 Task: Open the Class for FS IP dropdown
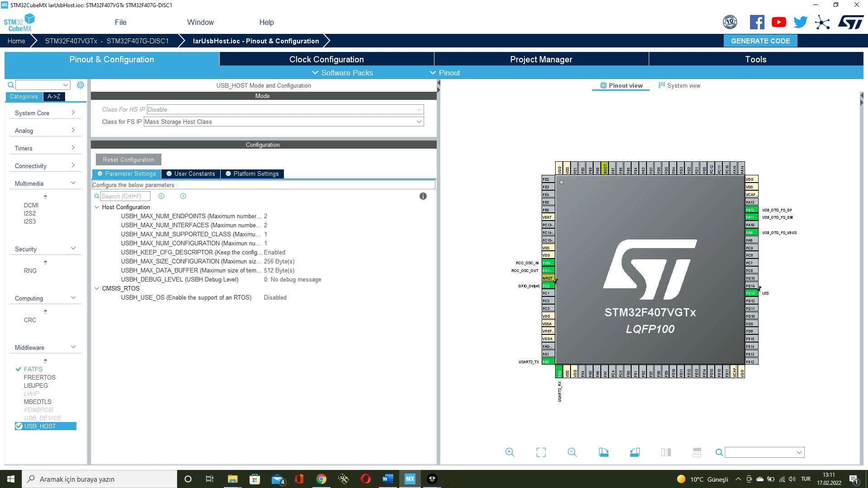click(x=284, y=122)
